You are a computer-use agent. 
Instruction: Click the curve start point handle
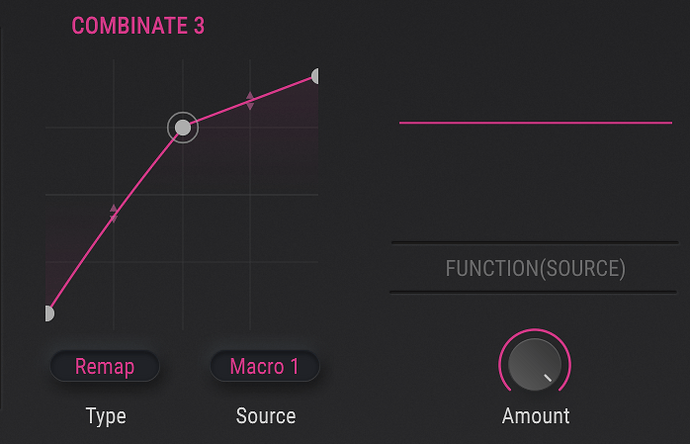click(49, 314)
